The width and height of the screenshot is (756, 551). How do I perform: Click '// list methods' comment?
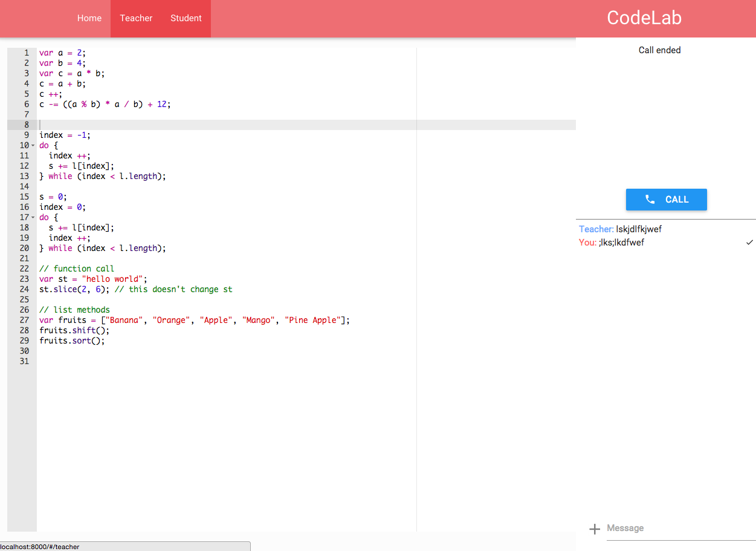[x=74, y=310]
